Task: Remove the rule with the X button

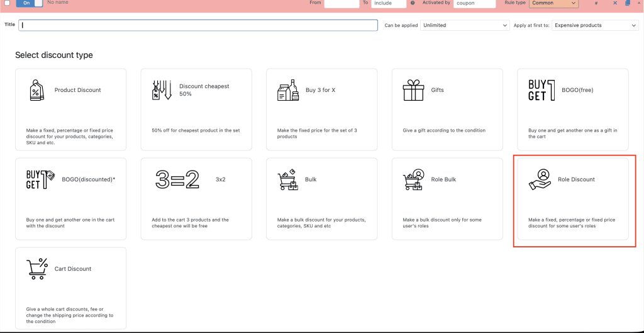Action: pos(615,3)
